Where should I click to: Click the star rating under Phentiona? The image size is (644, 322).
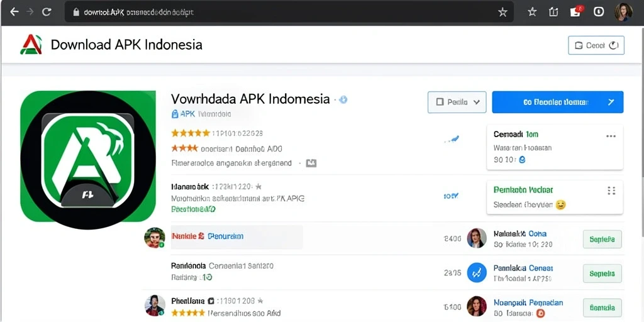187,313
